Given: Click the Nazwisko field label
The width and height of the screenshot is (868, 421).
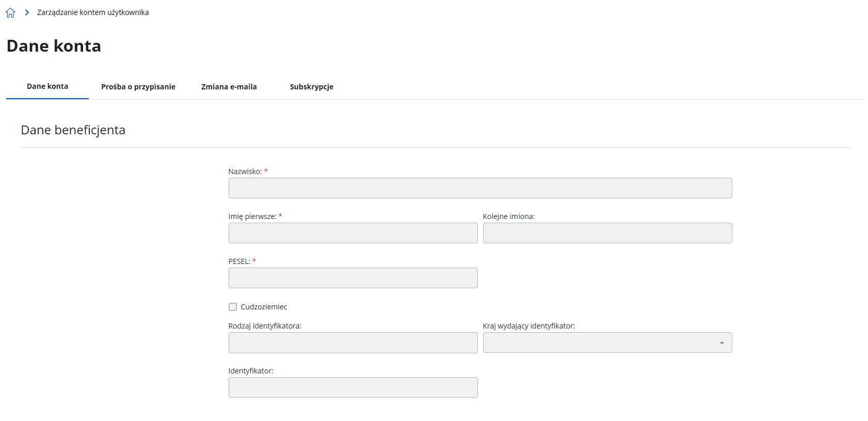Looking at the screenshot, I should coord(245,171).
